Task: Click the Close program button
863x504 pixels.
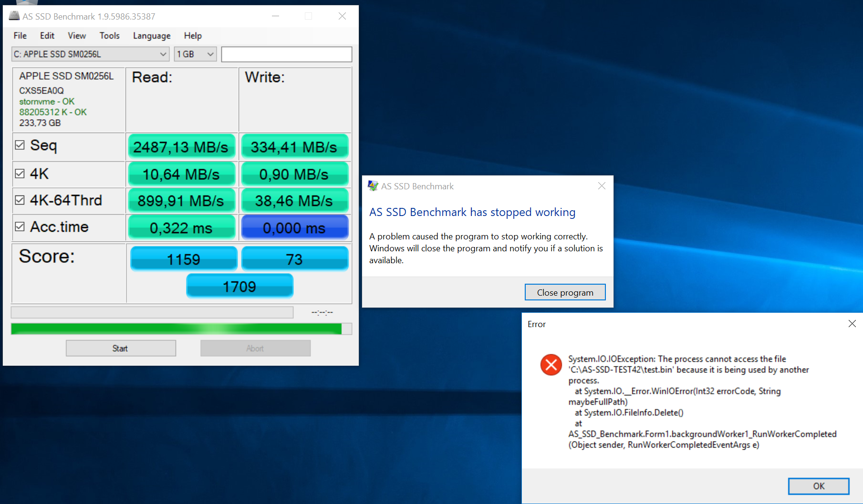Action: (565, 292)
